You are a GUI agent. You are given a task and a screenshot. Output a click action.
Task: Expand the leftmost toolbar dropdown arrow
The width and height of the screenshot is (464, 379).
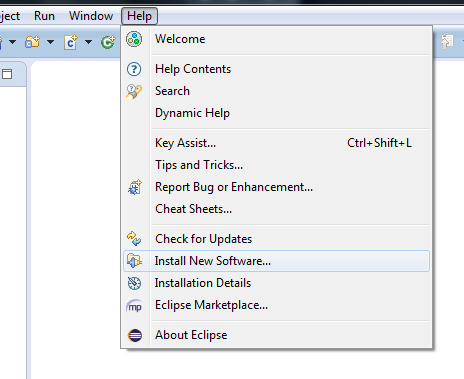point(12,42)
